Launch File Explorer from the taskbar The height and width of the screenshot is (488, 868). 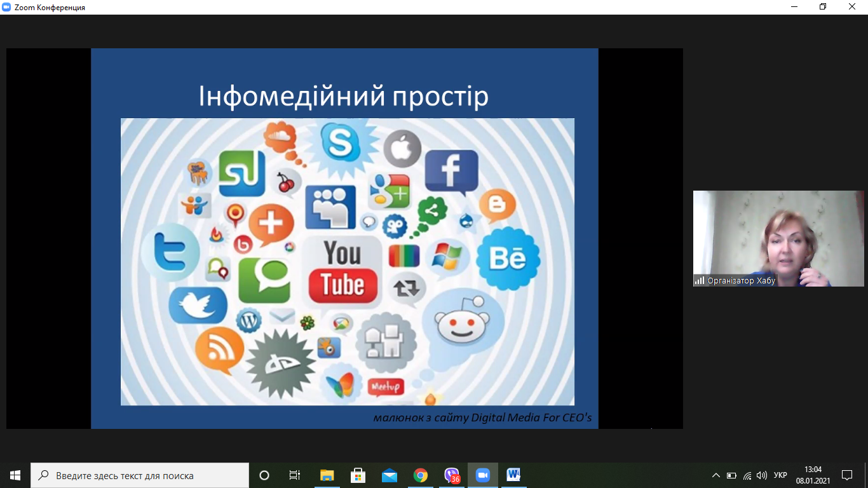(x=327, y=475)
